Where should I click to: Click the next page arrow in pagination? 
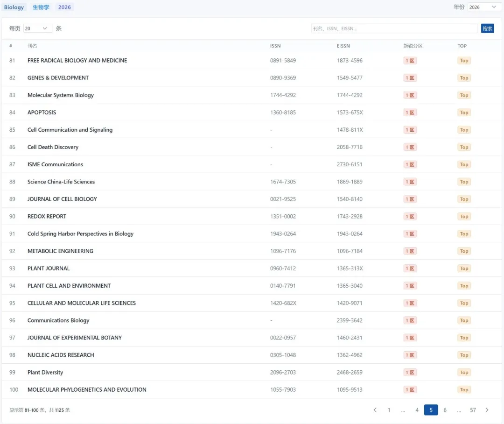point(487,410)
